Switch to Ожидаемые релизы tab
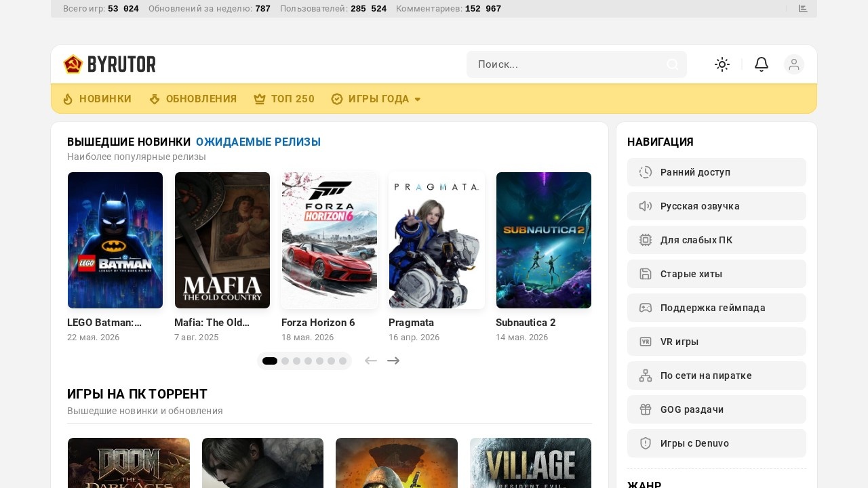 click(x=258, y=142)
